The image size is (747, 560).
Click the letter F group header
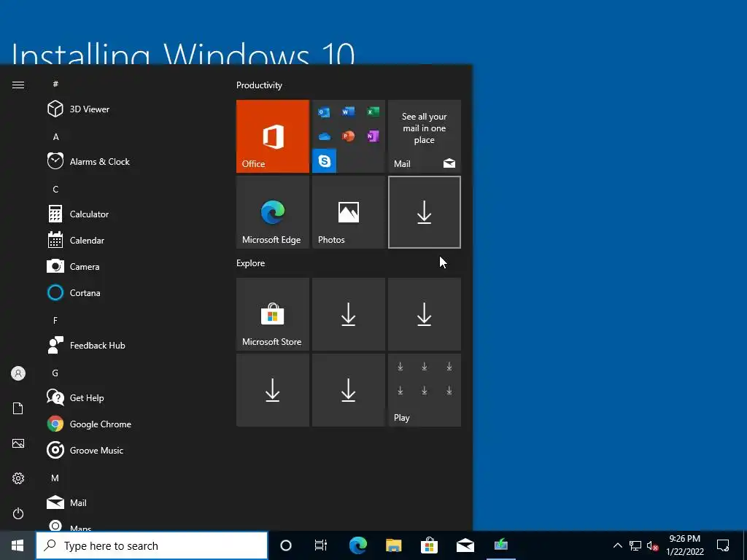point(55,321)
